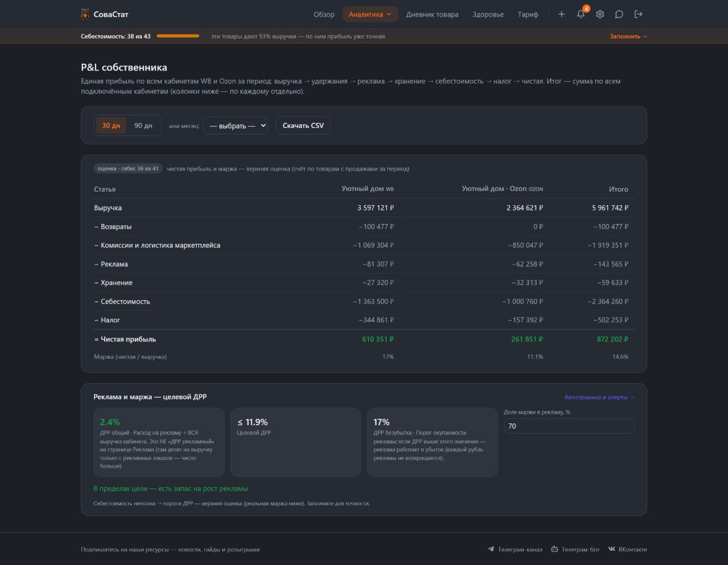Viewport: 728px width, 565px height.
Task: Open the month selector «— выбрать —»
Action: click(235, 126)
